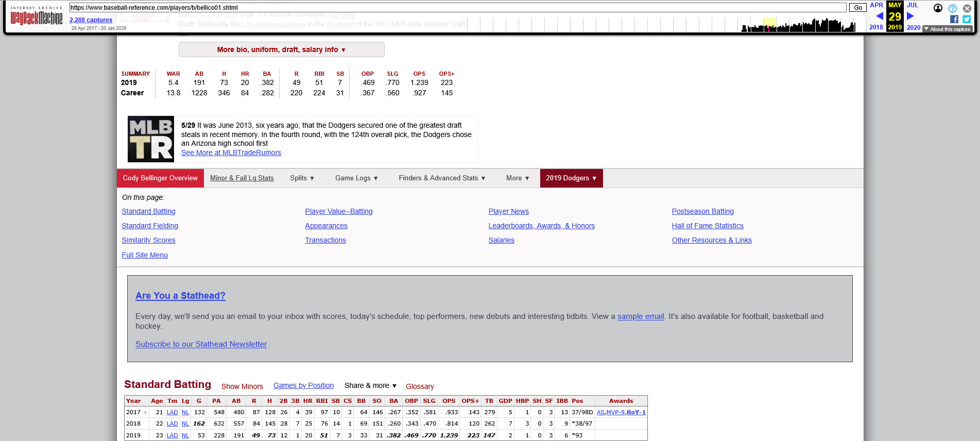Click the 2017 season star icon
The height and width of the screenshot is (441, 980).
[145, 412]
